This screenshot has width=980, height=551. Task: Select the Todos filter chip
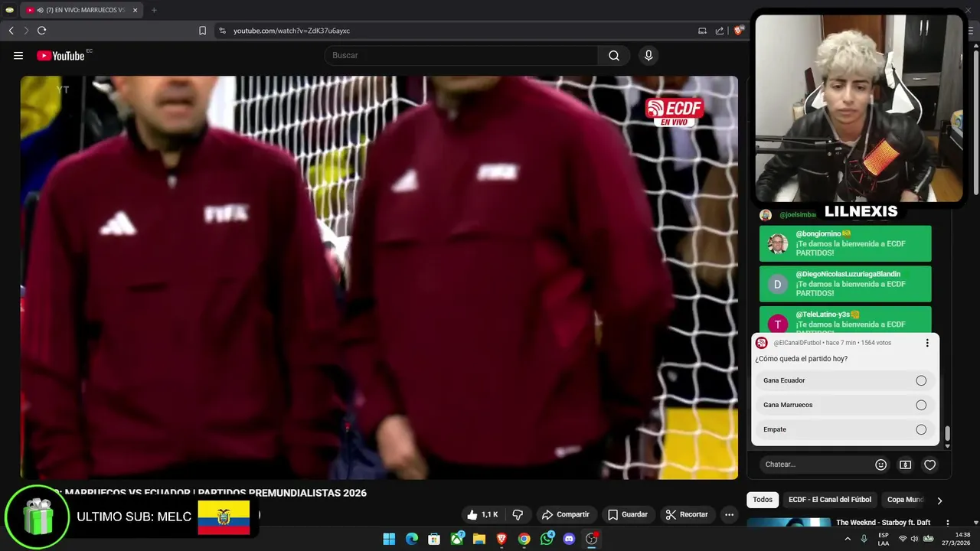click(x=763, y=500)
